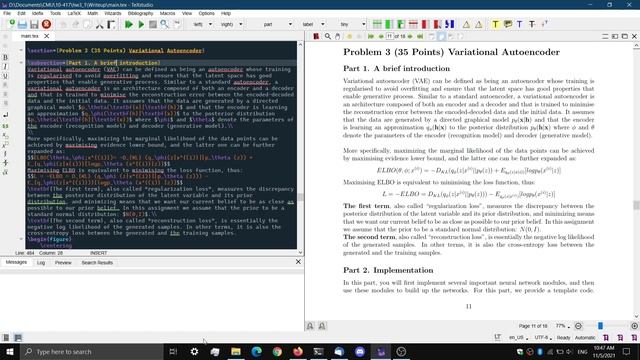
Task: Create a new document with the New icon
Action: [11, 24]
